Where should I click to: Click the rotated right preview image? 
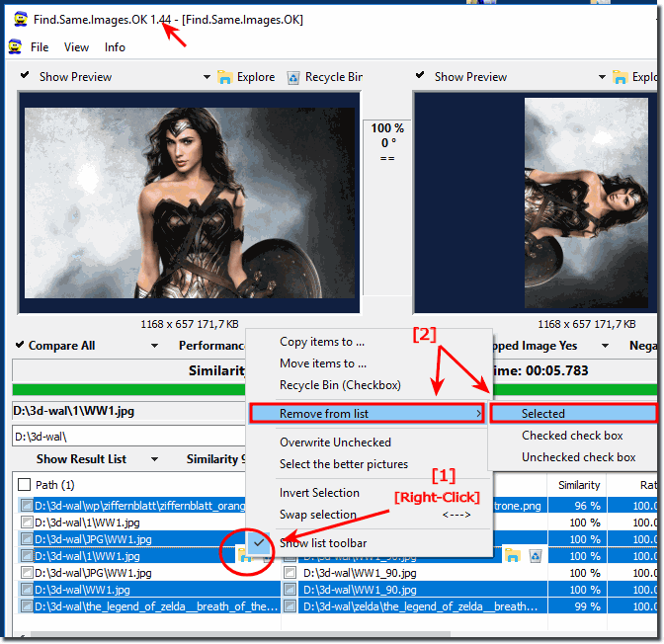coord(586,202)
